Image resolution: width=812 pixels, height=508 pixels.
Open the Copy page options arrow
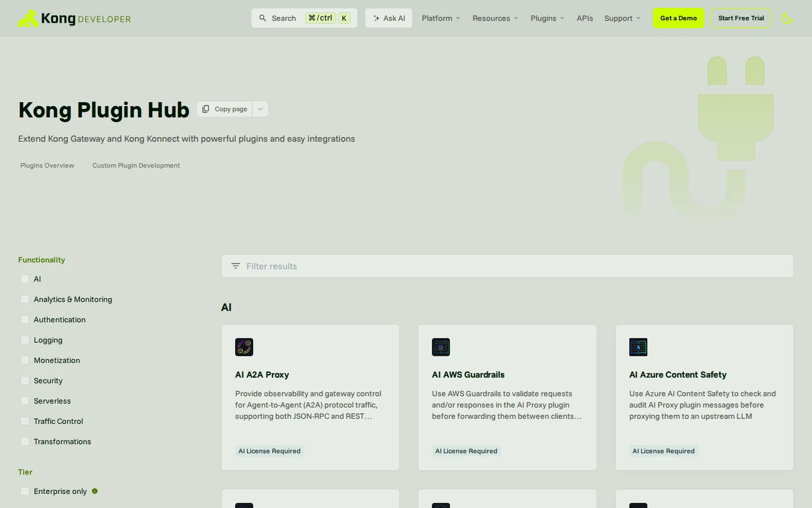tap(261, 109)
